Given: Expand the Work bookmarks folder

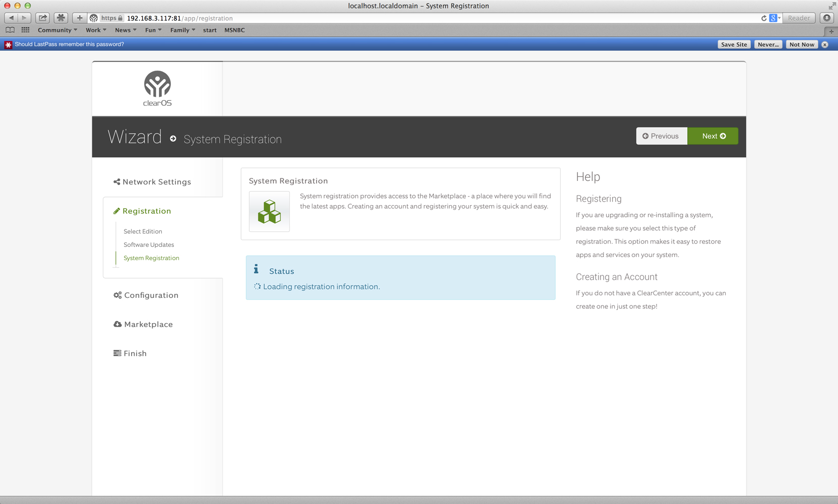Looking at the screenshot, I should [96, 30].
